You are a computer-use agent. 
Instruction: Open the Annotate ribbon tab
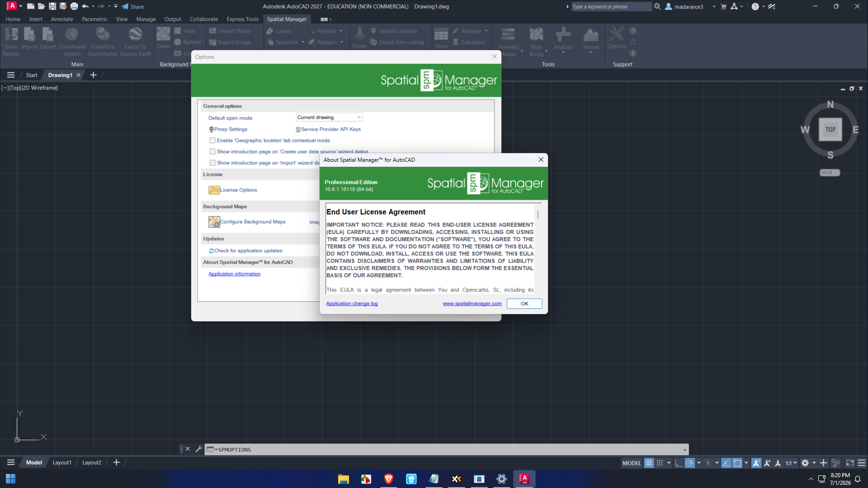(x=62, y=19)
